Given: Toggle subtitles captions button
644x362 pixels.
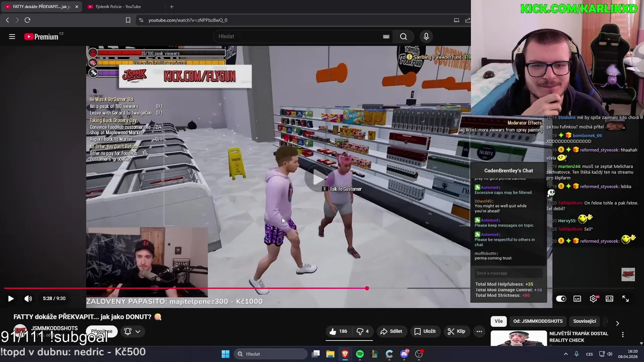Looking at the screenshot, I should (577, 299).
